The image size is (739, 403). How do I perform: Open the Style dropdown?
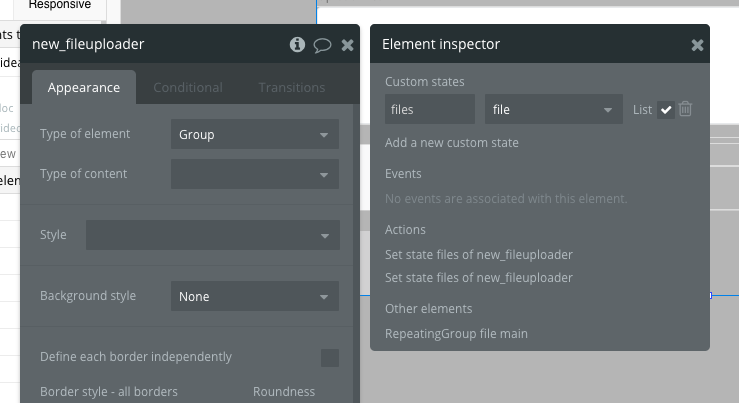click(212, 235)
